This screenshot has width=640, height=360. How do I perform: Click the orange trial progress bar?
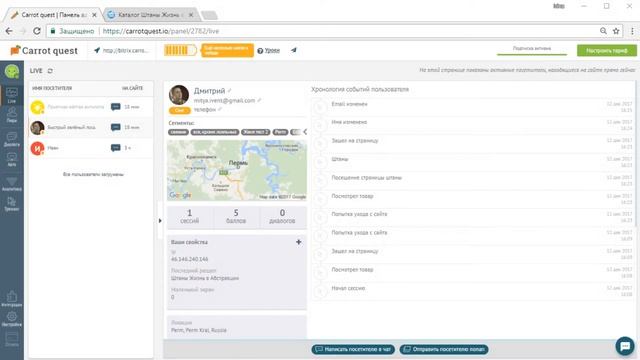pyautogui.click(x=180, y=50)
